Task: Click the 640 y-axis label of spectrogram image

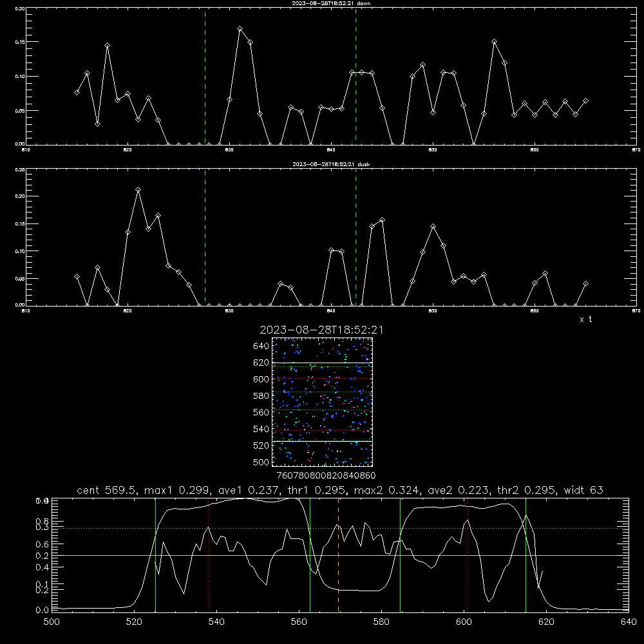Action: click(261, 346)
